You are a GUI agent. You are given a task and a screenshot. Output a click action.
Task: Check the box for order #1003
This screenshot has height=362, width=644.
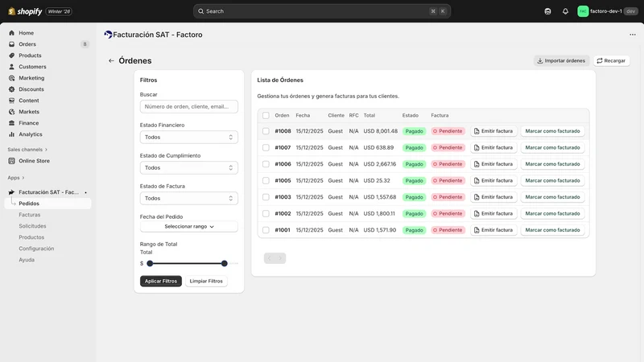[266, 197]
